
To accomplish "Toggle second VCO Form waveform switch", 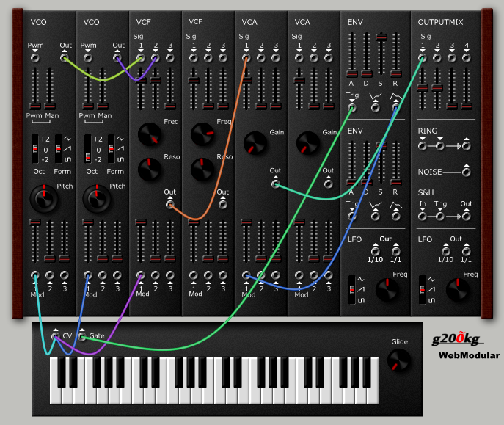I will tap(112, 149).
